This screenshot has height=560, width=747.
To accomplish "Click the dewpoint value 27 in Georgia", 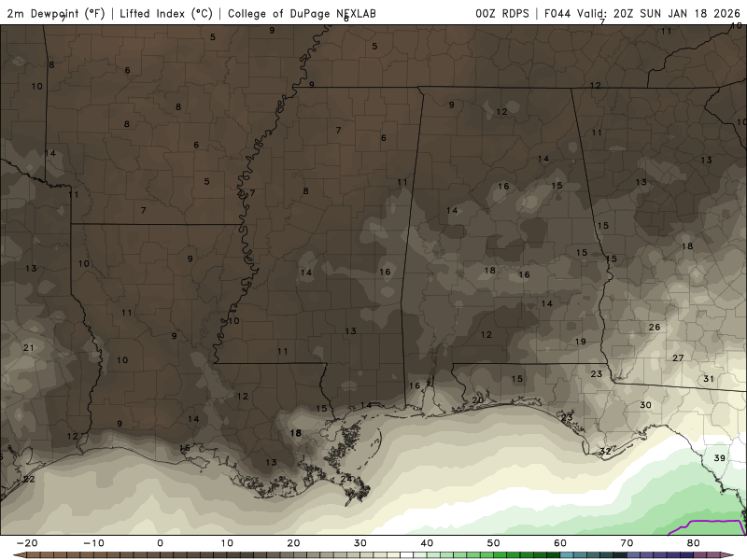I will pos(678,357).
